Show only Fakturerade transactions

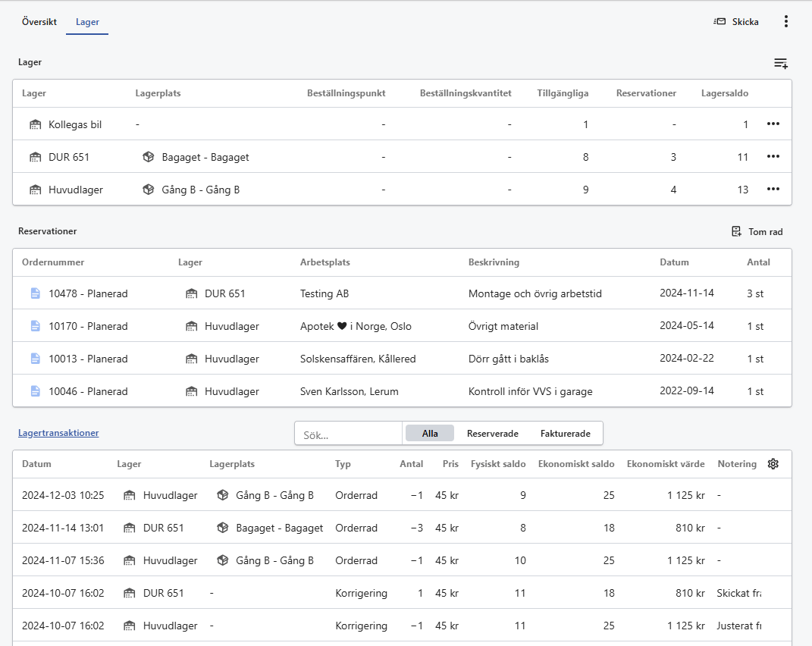pyautogui.click(x=565, y=434)
